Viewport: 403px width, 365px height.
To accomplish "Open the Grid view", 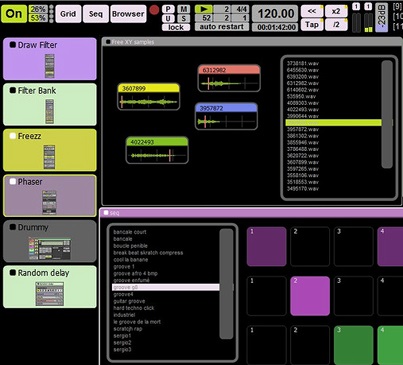I will click(68, 14).
